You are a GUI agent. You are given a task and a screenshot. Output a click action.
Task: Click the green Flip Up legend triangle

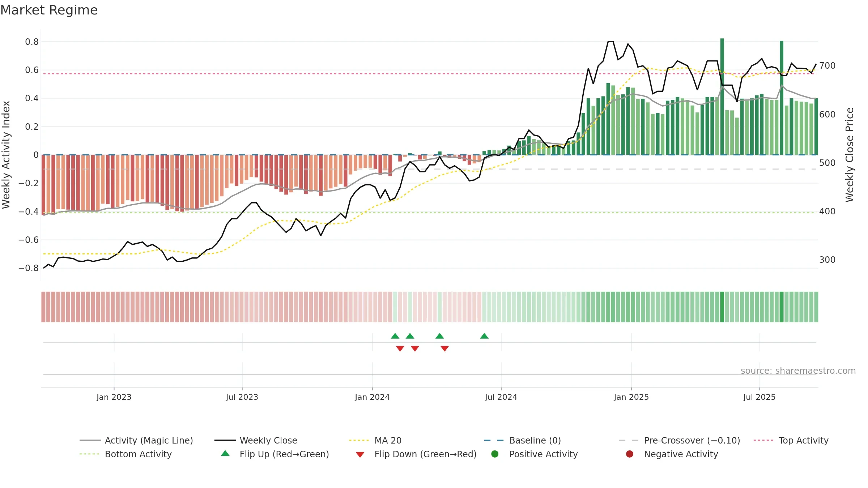(225, 453)
